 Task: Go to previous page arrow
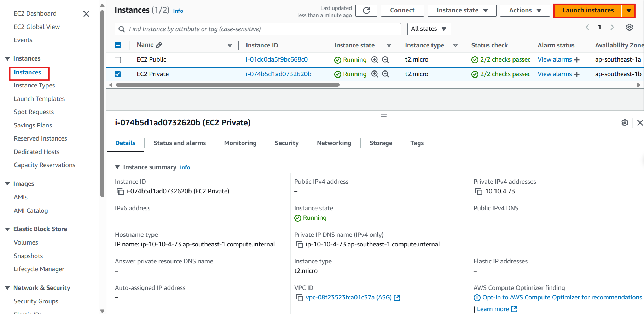(x=587, y=27)
